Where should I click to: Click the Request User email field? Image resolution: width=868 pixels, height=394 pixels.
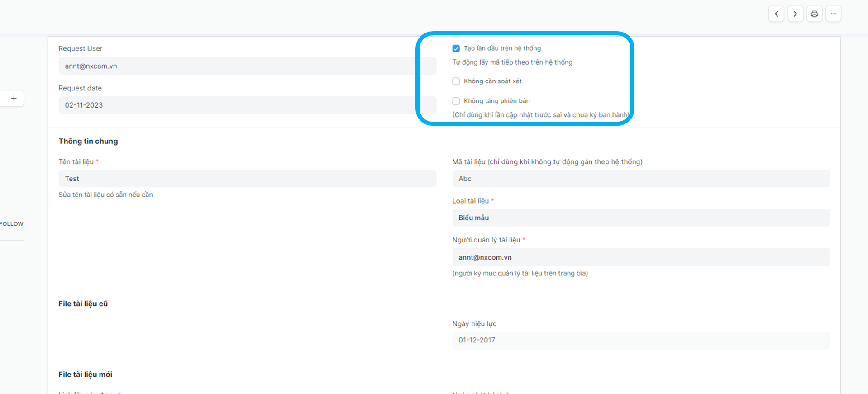tap(247, 66)
